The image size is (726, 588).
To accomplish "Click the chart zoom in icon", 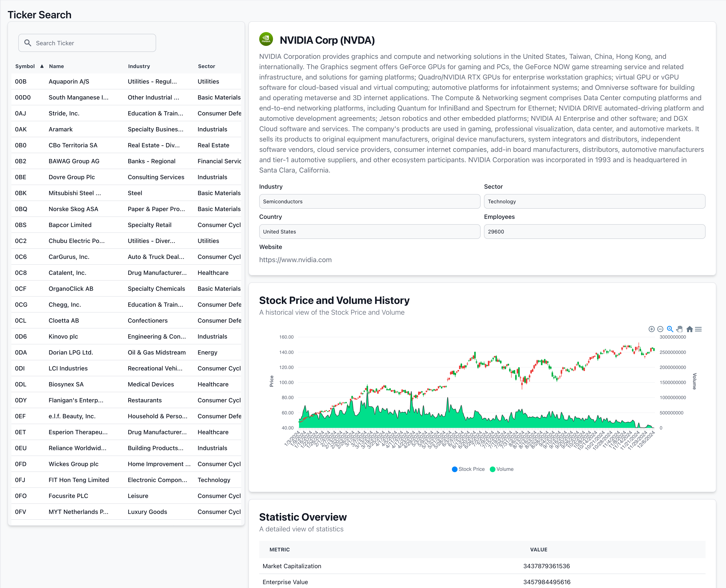I will click(x=651, y=329).
